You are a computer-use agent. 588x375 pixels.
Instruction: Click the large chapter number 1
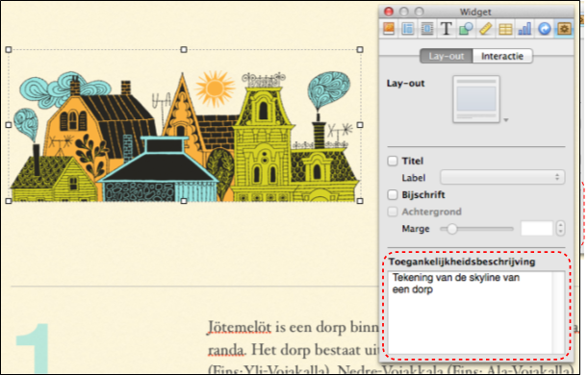pos(33,348)
